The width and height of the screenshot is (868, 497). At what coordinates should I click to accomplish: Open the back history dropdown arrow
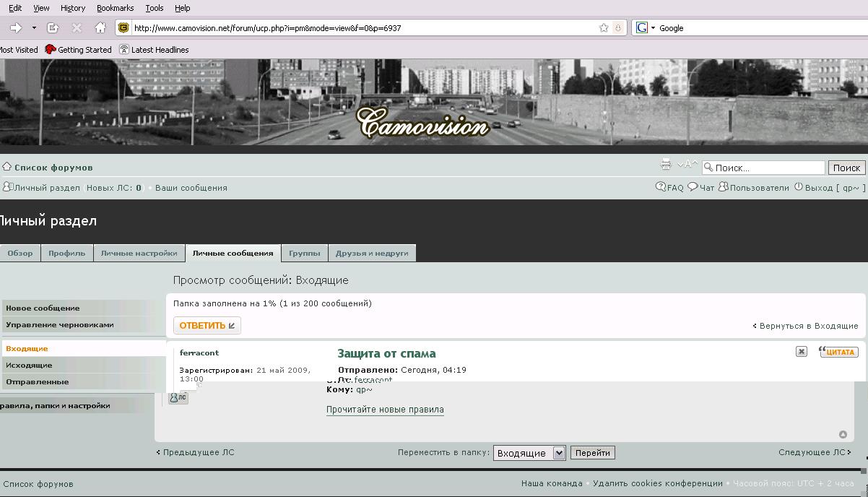pos(34,27)
